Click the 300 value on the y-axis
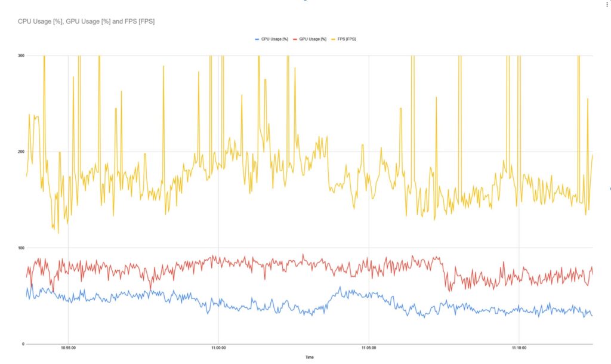 click(21, 54)
